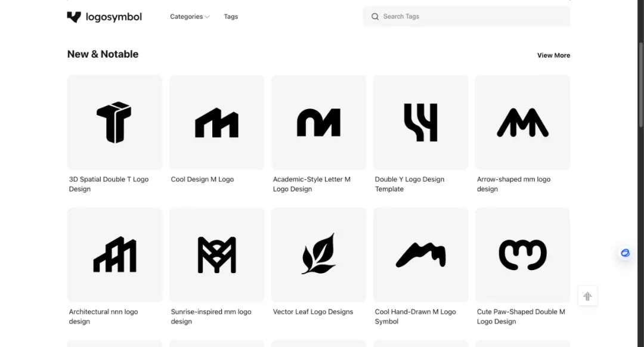Open the '3D Spatial Double T Logo Design' title

coord(109,184)
